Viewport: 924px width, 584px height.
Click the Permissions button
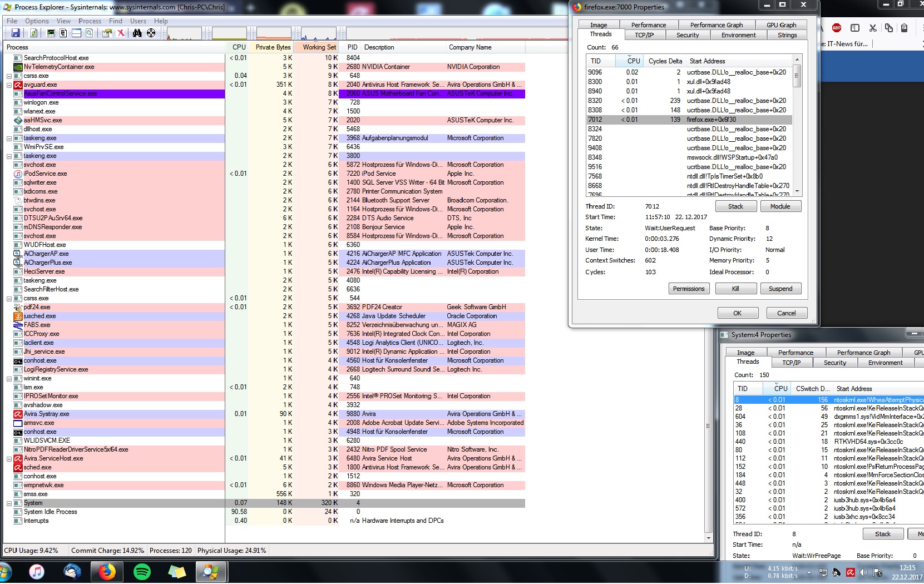(689, 289)
